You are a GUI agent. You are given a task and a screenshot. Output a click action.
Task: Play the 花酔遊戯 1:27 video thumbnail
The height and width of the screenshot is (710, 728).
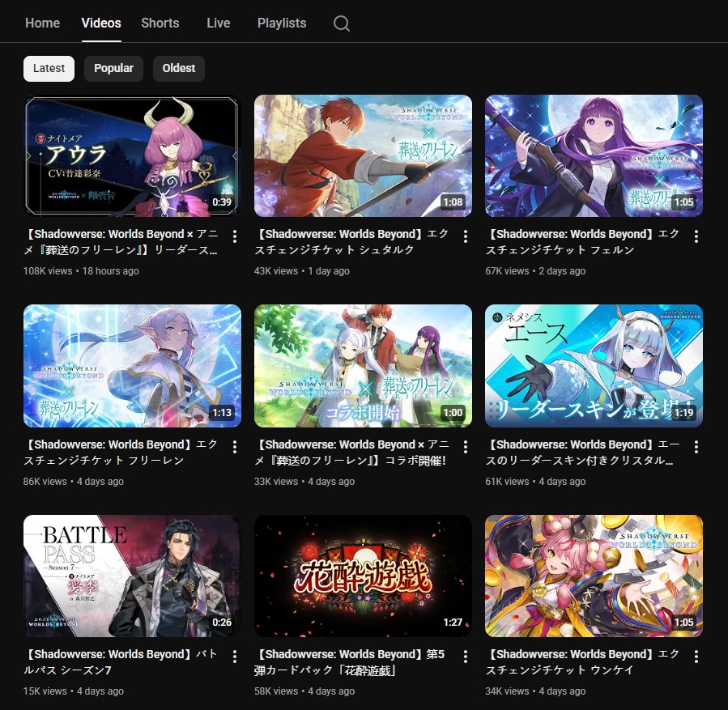click(363, 576)
